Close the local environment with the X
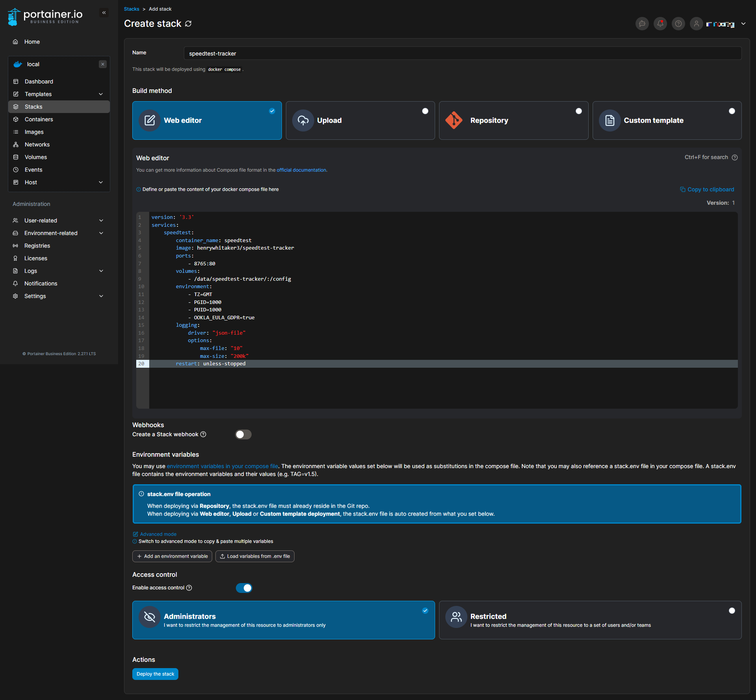 [x=103, y=64]
